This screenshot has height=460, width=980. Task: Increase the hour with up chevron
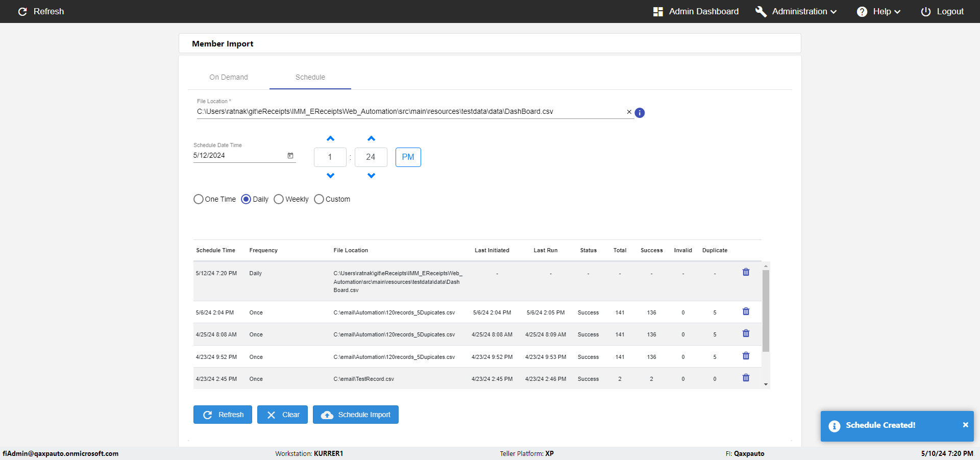pos(330,139)
